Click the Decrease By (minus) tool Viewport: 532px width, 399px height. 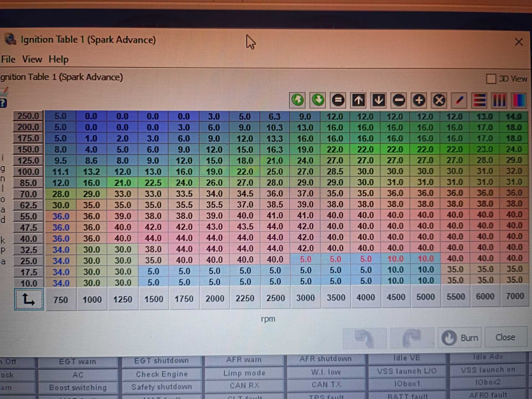[399, 100]
